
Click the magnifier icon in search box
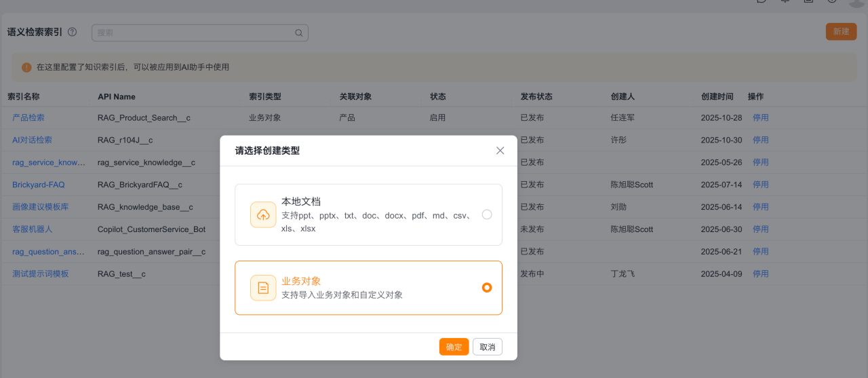(298, 33)
